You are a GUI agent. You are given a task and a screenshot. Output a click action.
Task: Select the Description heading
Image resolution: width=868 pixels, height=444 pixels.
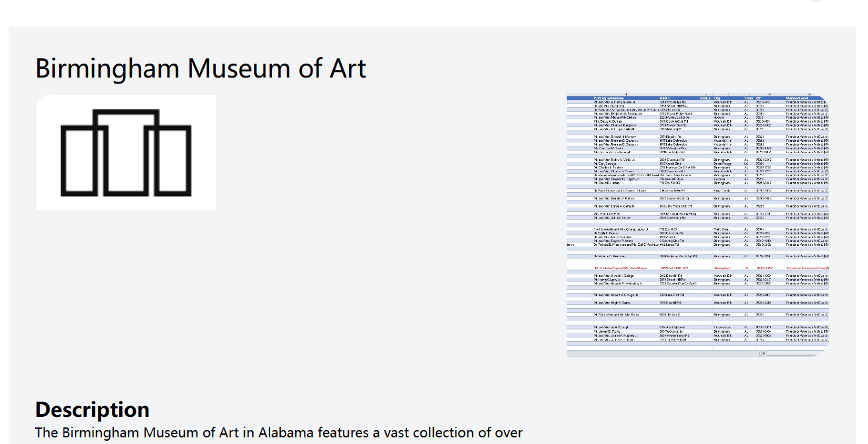point(92,410)
